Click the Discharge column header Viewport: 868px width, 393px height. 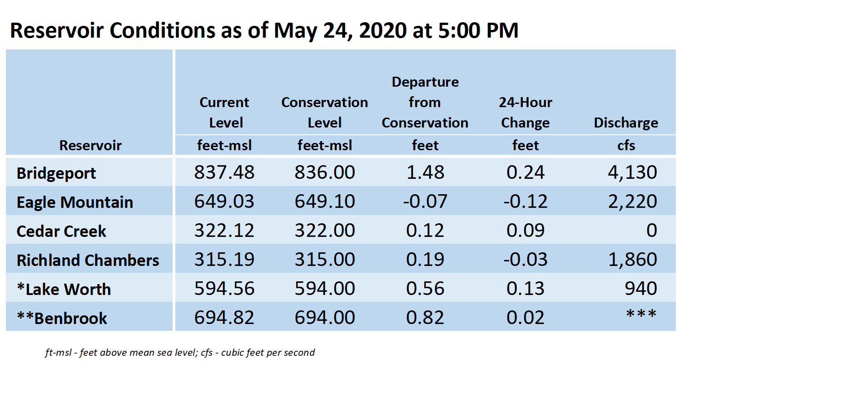[626, 123]
